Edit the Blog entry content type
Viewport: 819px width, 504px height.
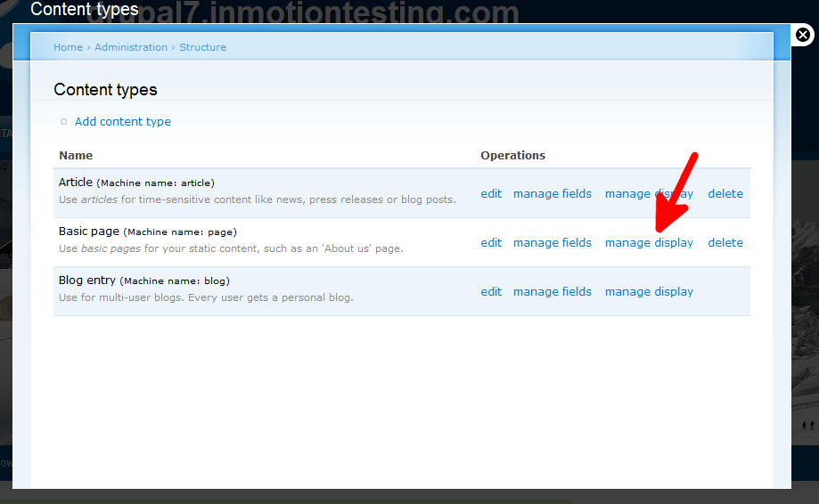coord(491,292)
